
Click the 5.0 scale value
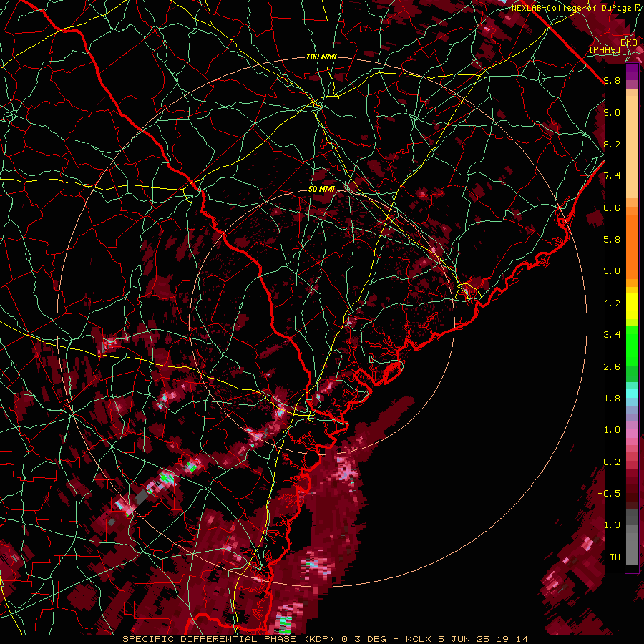click(612, 271)
